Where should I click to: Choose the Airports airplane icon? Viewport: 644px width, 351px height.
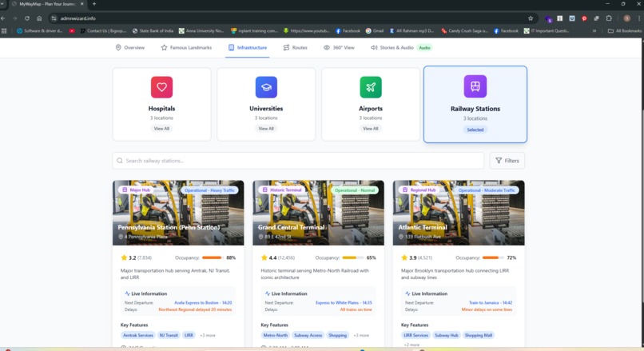[x=371, y=87]
